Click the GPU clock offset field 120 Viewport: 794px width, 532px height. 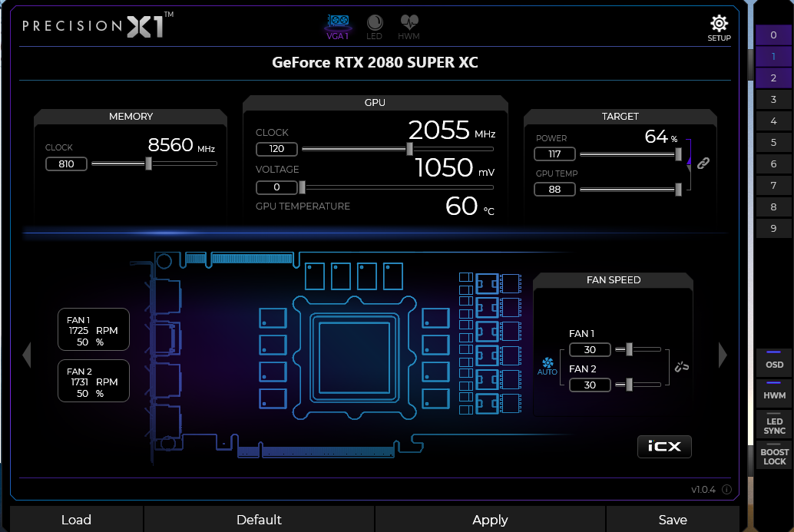pyautogui.click(x=276, y=149)
